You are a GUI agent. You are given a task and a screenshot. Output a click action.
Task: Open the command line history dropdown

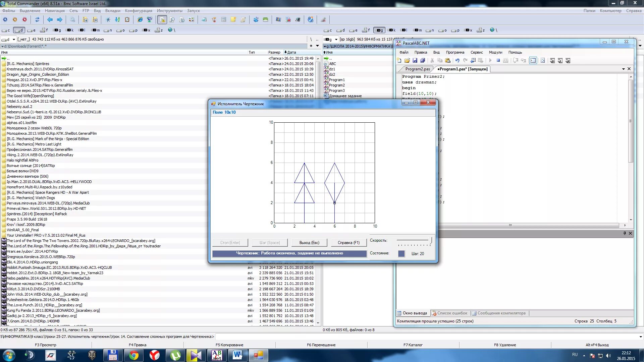[x=640, y=337]
